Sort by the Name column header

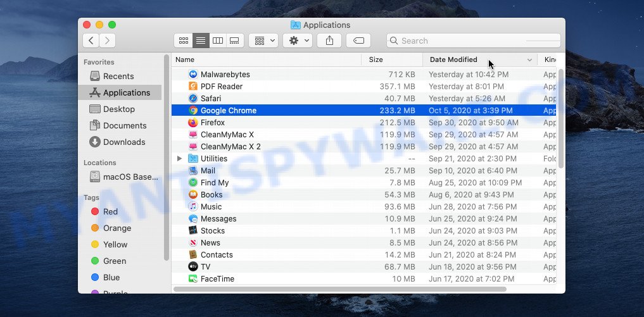click(266, 59)
